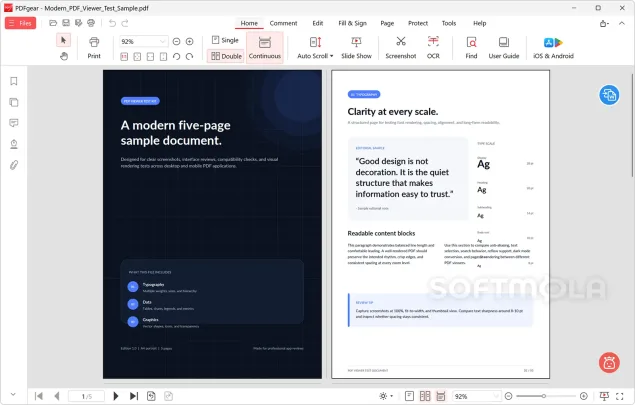Toggle Double page view
The image size is (635, 405).
pyautogui.click(x=226, y=56)
